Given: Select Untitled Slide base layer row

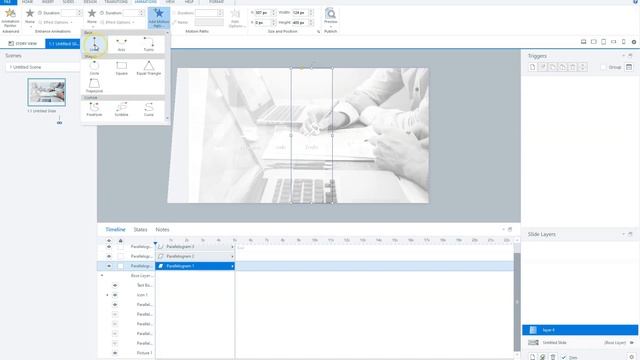Looking at the screenshot, I should click(x=580, y=342).
